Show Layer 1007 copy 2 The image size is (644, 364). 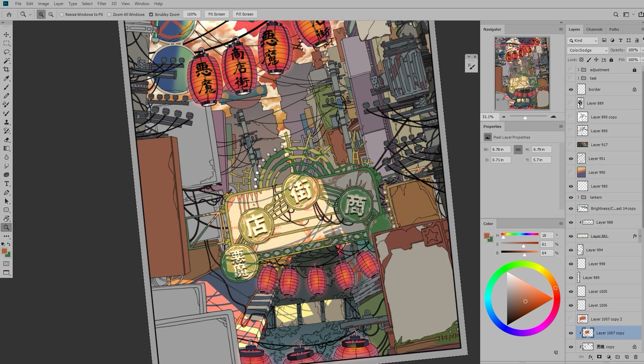pos(571,319)
